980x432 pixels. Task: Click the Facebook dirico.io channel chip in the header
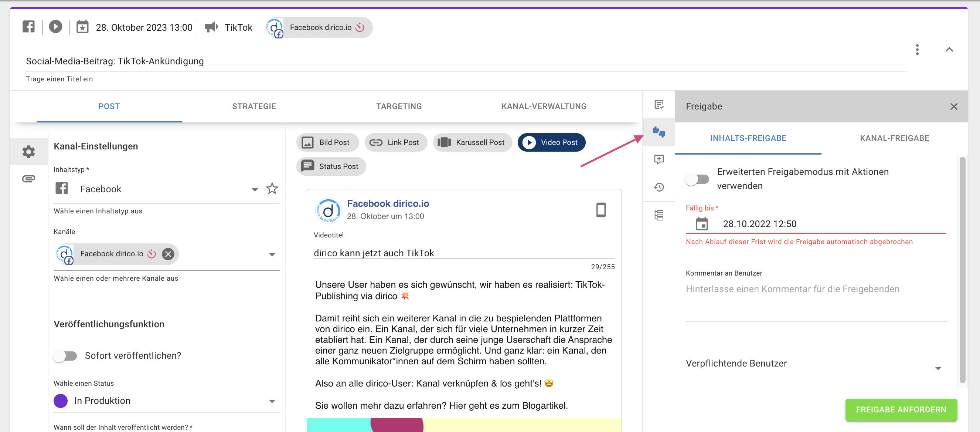pyautogui.click(x=319, y=27)
